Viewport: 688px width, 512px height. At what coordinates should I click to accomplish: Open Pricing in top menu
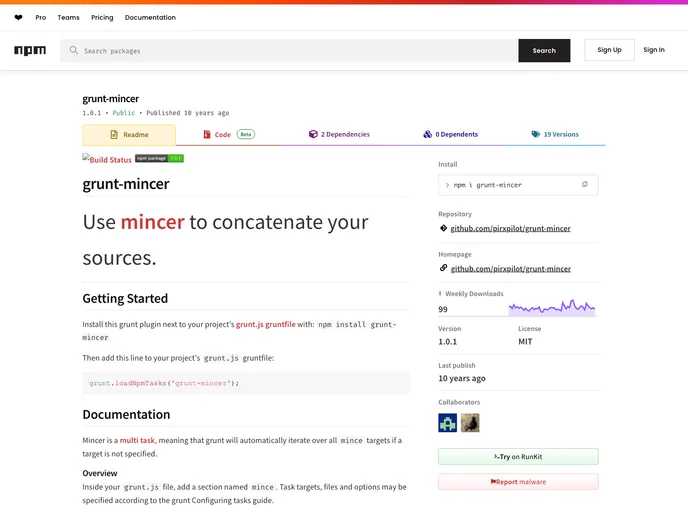tap(102, 18)
